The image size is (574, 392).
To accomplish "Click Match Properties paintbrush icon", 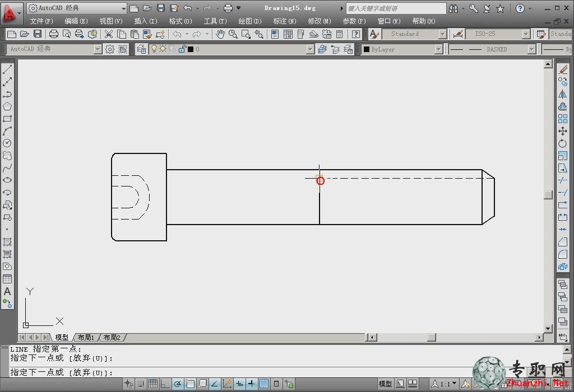I will [x=147, y=34].
